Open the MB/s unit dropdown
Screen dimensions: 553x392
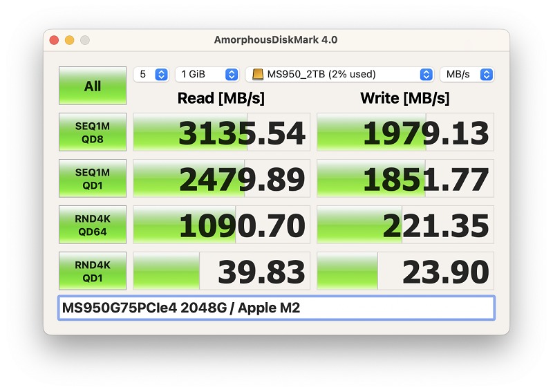coord(467,75)
